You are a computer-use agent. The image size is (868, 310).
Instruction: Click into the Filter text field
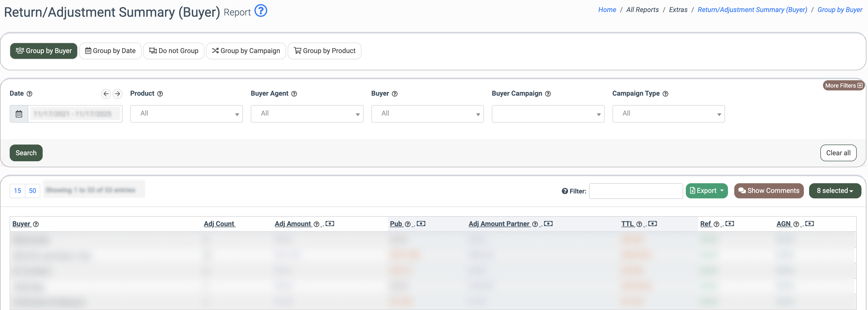click(636, 191)
